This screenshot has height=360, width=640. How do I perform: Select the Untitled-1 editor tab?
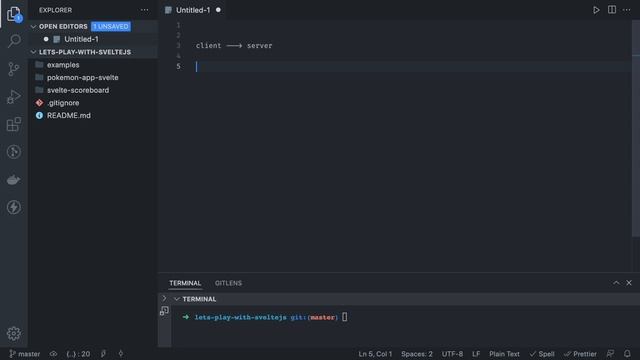coord(193,10)
